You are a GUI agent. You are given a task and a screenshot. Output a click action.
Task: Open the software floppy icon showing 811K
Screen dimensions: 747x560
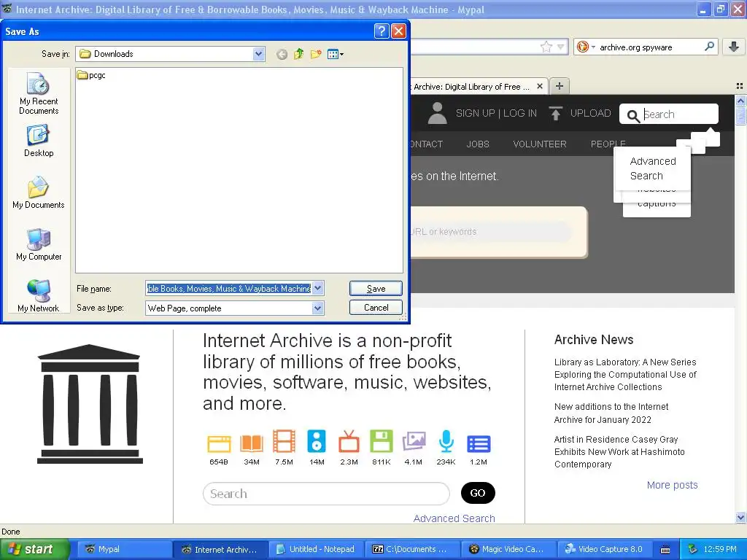coord(381,441)
